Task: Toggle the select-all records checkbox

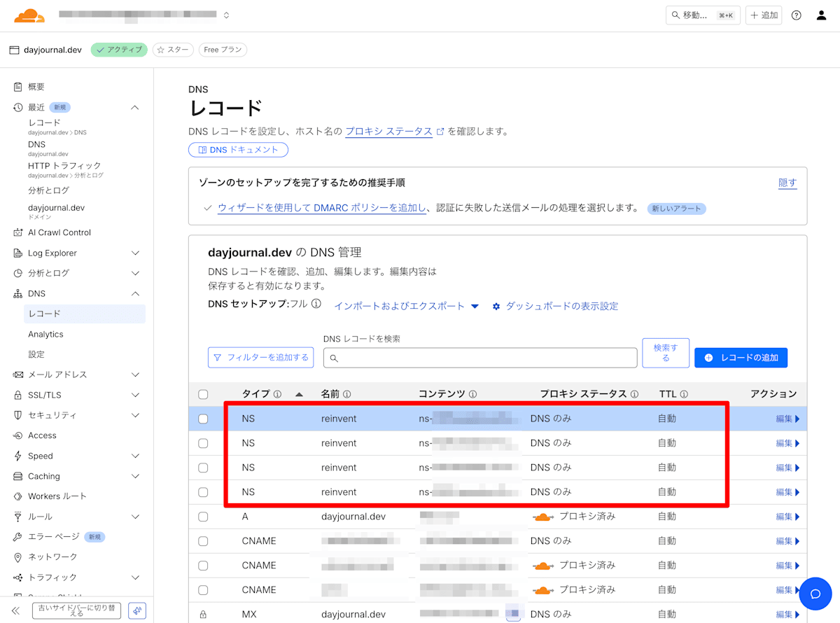Action: coord(203,394)
